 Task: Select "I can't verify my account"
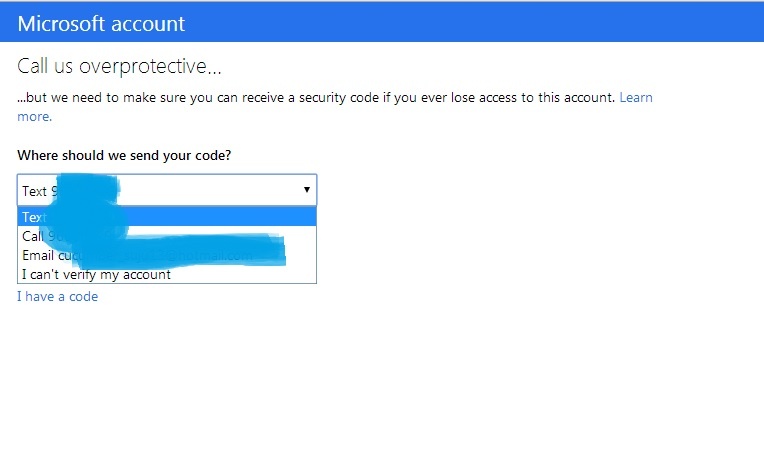tap(96, 274)
